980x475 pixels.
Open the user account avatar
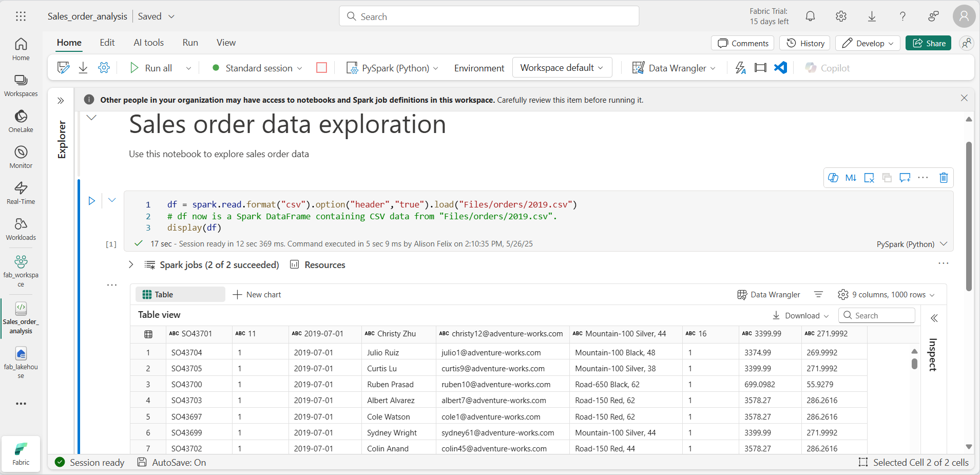coord(964,16)
